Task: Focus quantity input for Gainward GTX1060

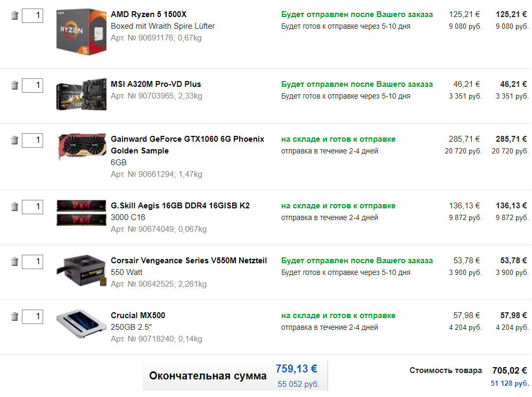Action: [32, 140]
